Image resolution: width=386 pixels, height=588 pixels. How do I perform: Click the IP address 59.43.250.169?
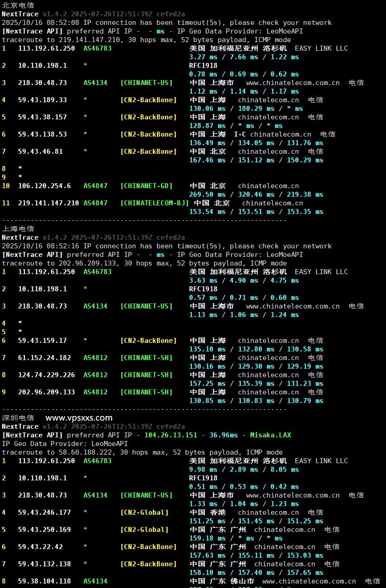coord(44,530)
